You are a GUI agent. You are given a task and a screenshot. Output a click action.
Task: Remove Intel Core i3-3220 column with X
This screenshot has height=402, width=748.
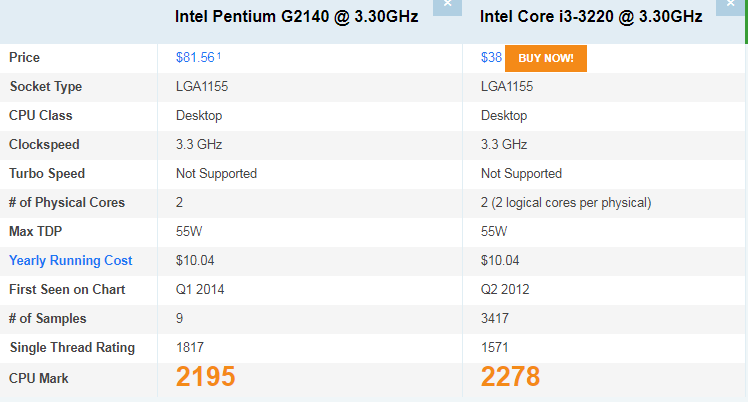(730, 7)
